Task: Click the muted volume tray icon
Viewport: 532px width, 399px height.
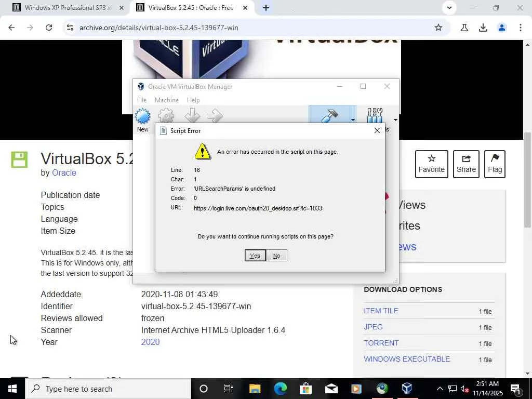Action: (465, 389)
